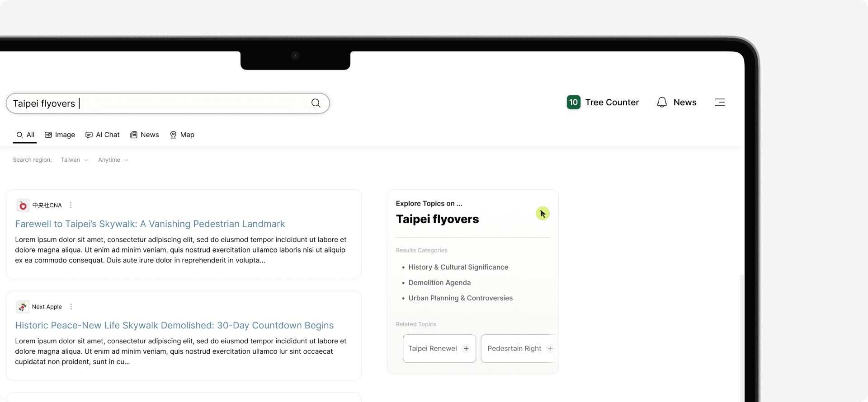
Task: Click into the Taipei flyovers search field
Action: click(x=168, y=103)
